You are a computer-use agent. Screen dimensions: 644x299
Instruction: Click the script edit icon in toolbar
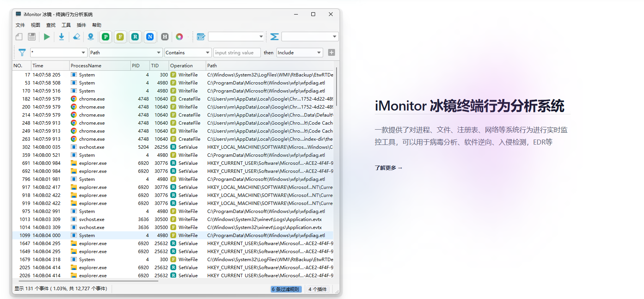(201, 37)
